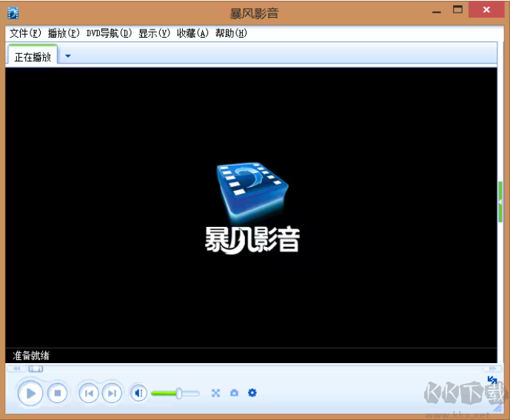Image resolution: width=510 pixels, height=420 pixels.
Task: Open the 显示(V) menu
Action: (154, 33)
